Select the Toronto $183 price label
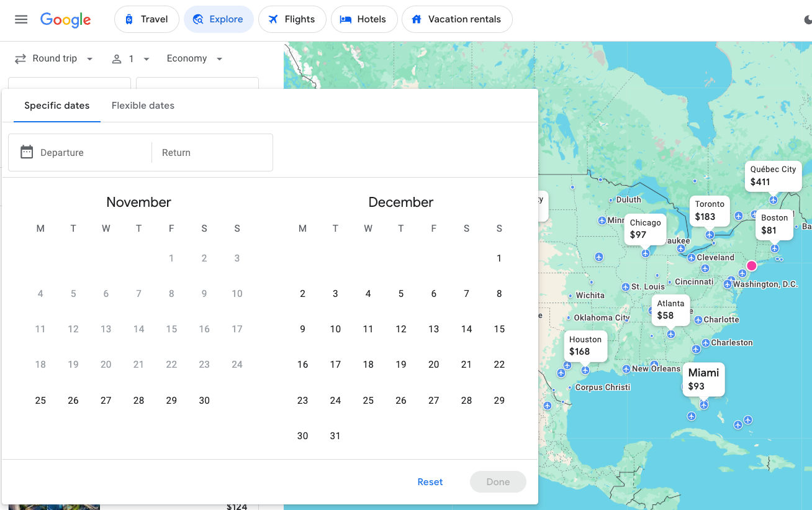812x510 pixels. (x=710, y=211)
